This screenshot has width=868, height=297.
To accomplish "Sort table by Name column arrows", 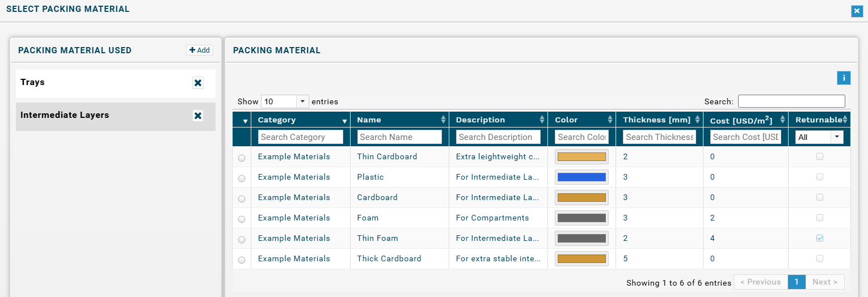I will click(443, 120).
